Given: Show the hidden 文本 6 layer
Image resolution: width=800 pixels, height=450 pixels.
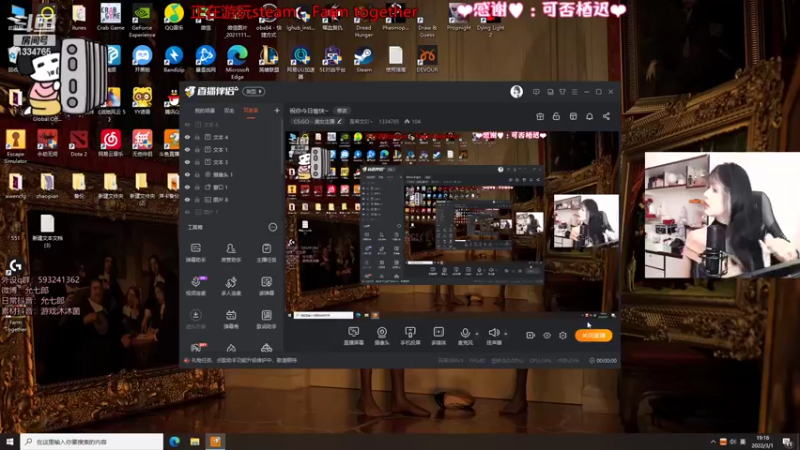Looking at the screenshot, I should [187, 124].
